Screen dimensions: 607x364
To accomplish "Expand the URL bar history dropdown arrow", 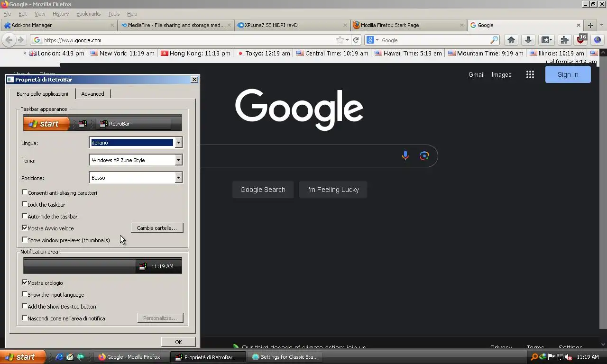I will (347, 40).
